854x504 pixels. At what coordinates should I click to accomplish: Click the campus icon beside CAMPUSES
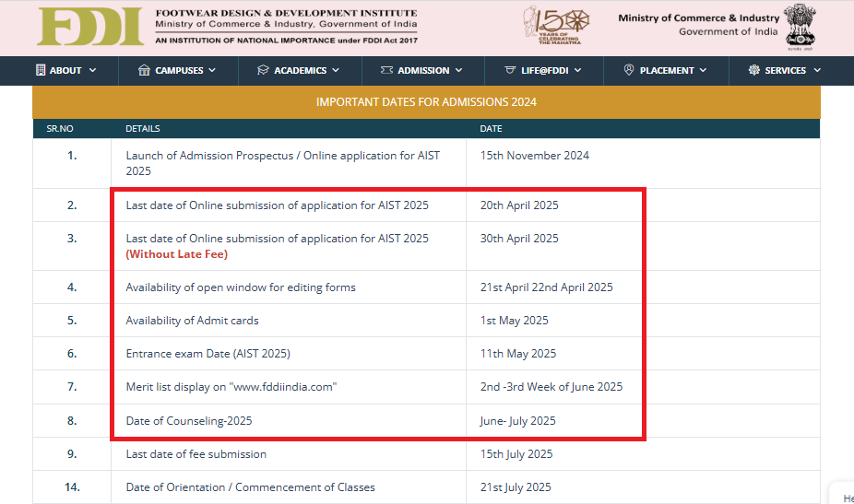(144, 70)
